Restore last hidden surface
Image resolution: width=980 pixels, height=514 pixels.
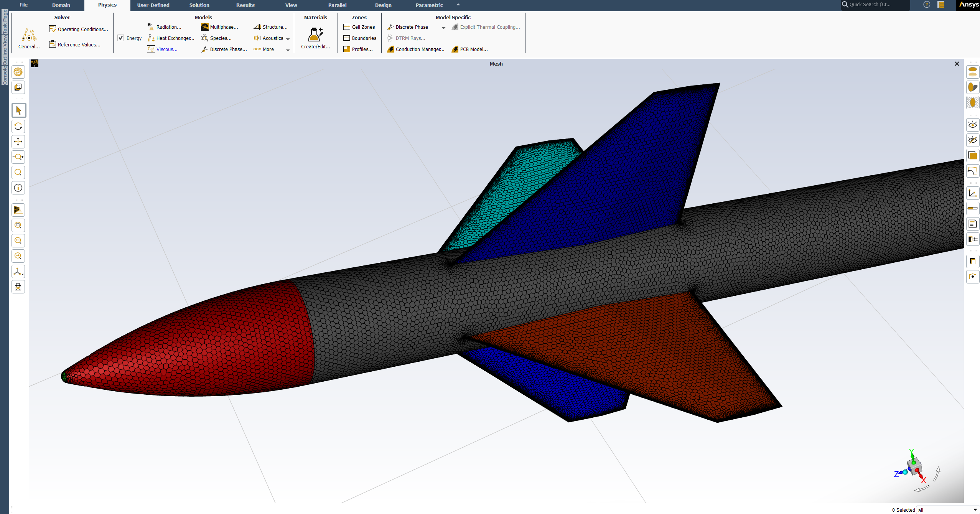[973, 171]
